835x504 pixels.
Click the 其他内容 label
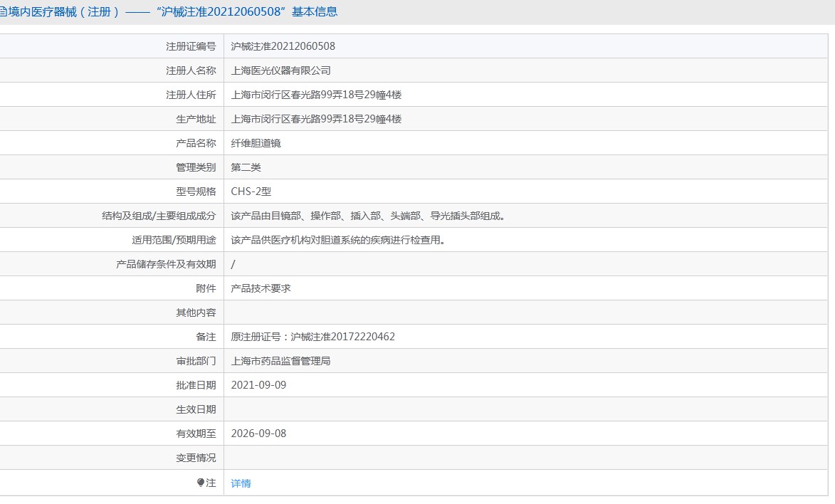[196, 313]
